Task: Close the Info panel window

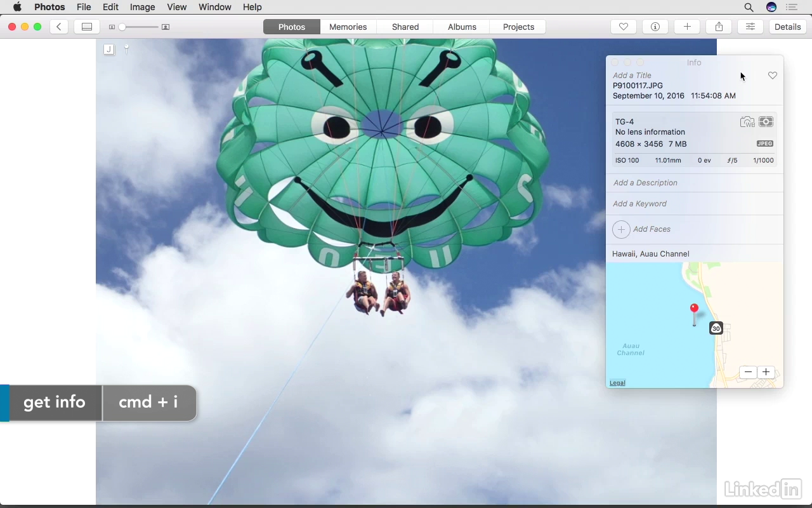Action: (x=615, y=62)
